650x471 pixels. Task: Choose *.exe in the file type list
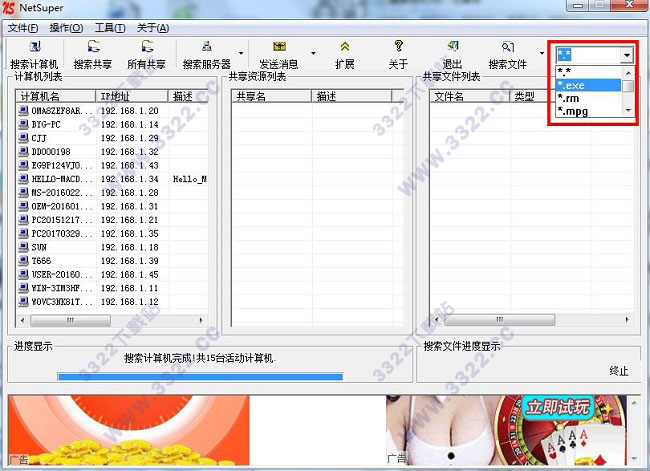pos(588,85)
